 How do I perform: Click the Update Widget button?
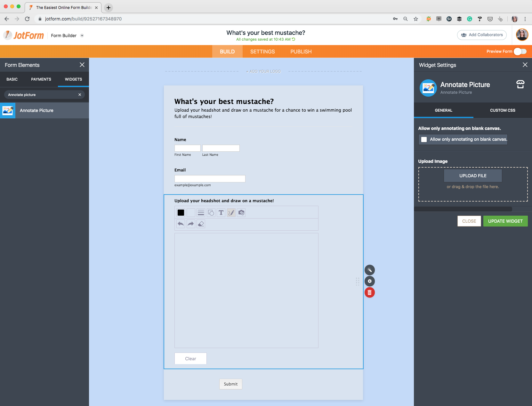click(505, 221)
